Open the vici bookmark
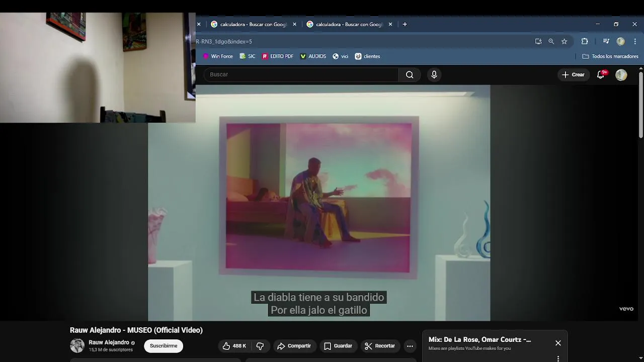The image size is (644, 362). coord(341,56)
